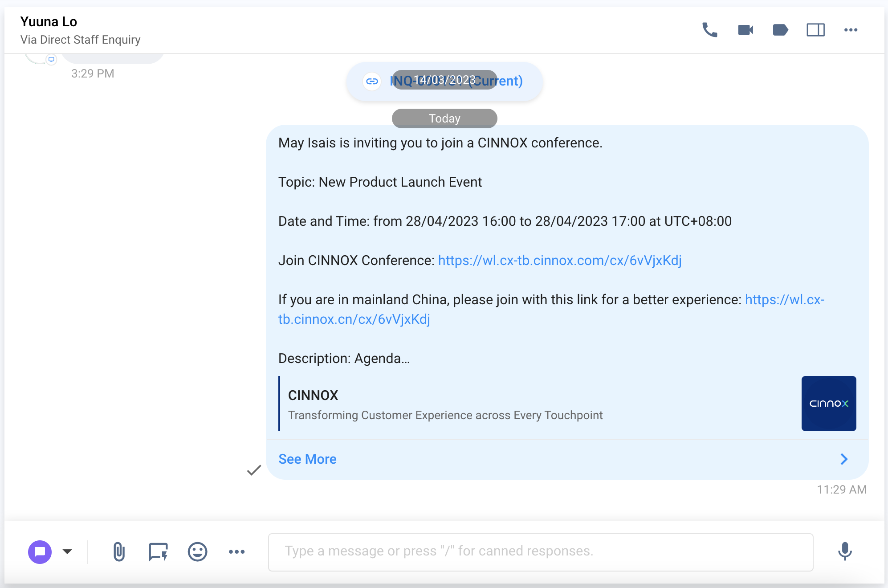Click the CINNOX link preview title

click(x=313, y=395)
